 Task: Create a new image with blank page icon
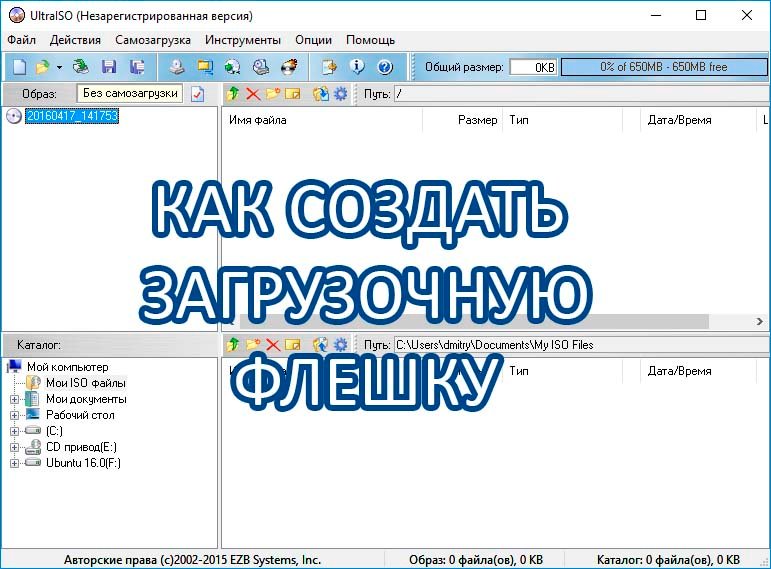(19, 67)
